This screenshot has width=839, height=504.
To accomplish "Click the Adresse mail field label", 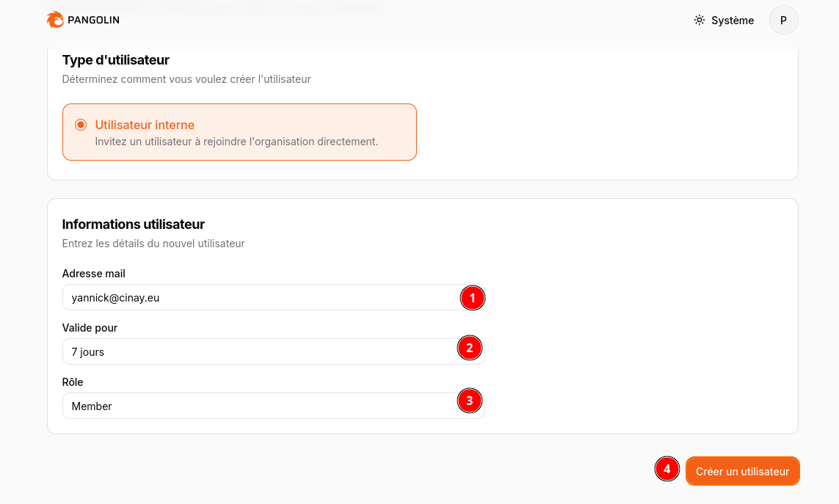I will point(94,274).
